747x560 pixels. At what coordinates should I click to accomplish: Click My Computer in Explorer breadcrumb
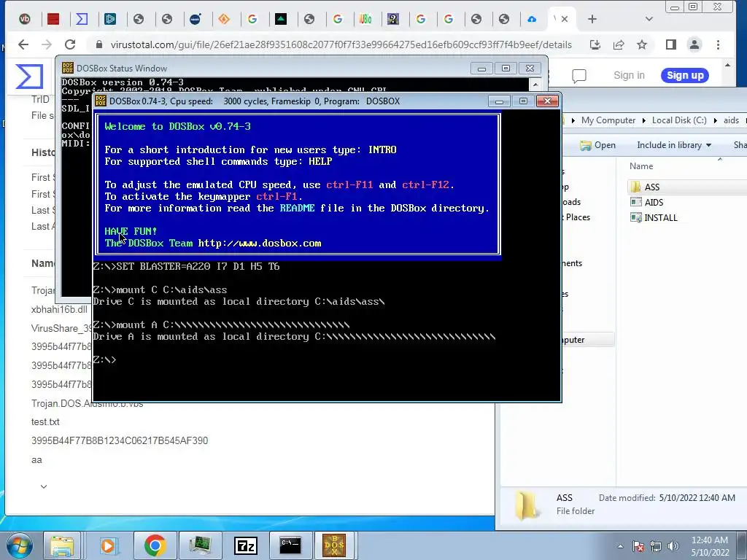(608, 120)
